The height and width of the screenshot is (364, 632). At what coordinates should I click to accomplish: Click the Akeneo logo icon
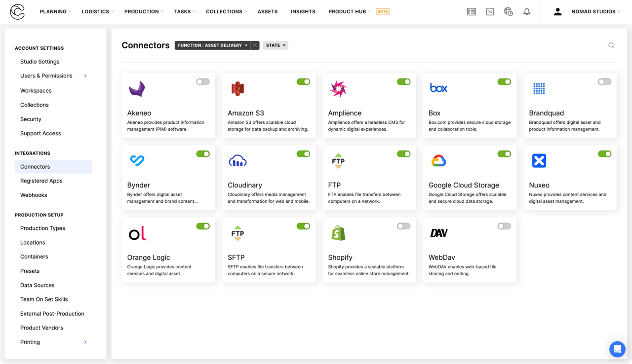pos(137,89)
